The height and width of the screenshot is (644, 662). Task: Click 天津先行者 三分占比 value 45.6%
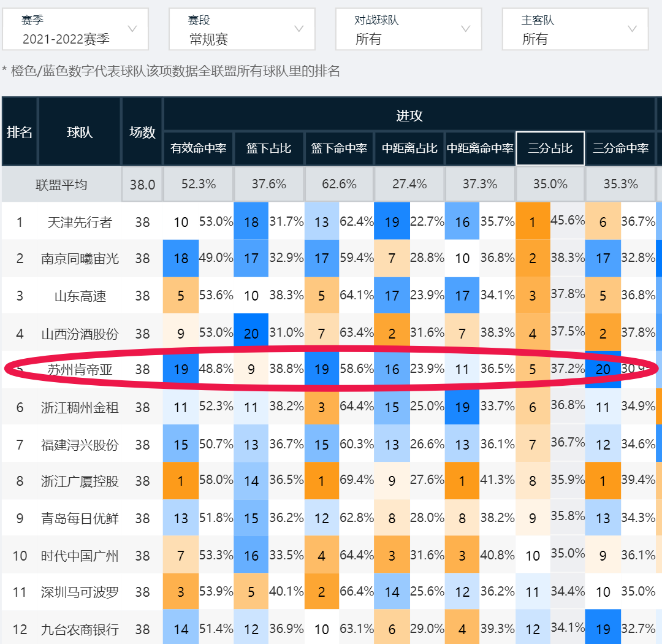[x=568, y=220]
